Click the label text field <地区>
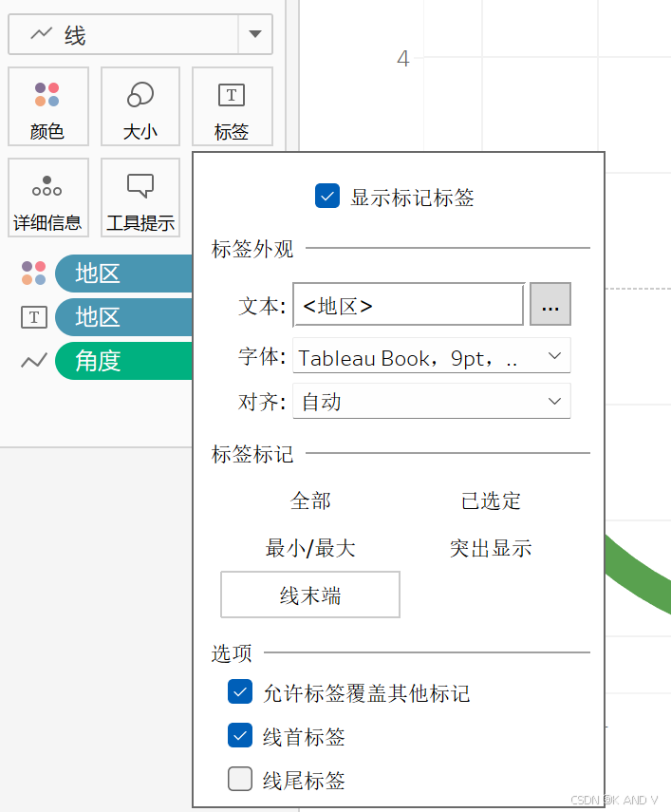 (408, 305)
